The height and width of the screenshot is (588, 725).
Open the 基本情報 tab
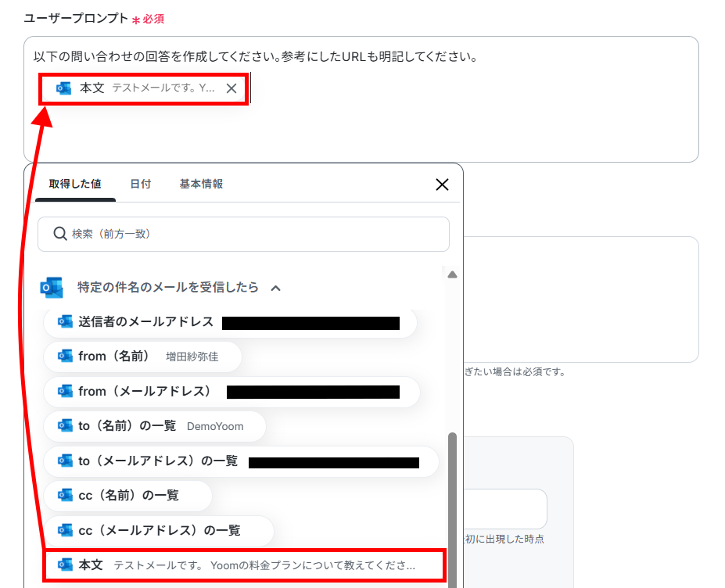tap(201, 184)
